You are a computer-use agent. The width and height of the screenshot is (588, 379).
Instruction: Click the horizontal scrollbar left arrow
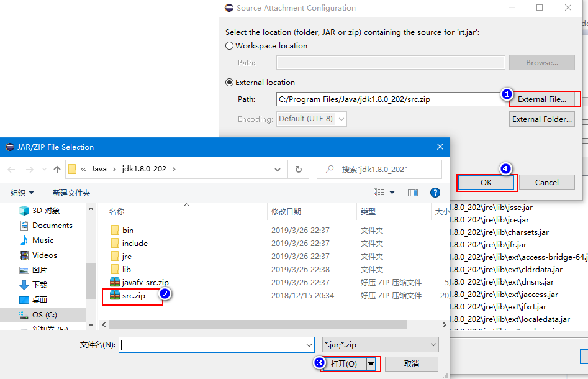(x=104, y=324)
